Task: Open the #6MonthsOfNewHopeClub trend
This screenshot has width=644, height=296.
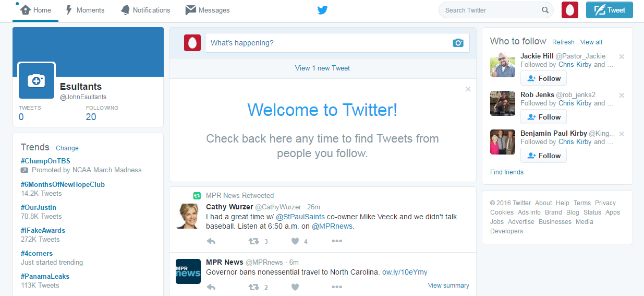Action: [63, 184]
